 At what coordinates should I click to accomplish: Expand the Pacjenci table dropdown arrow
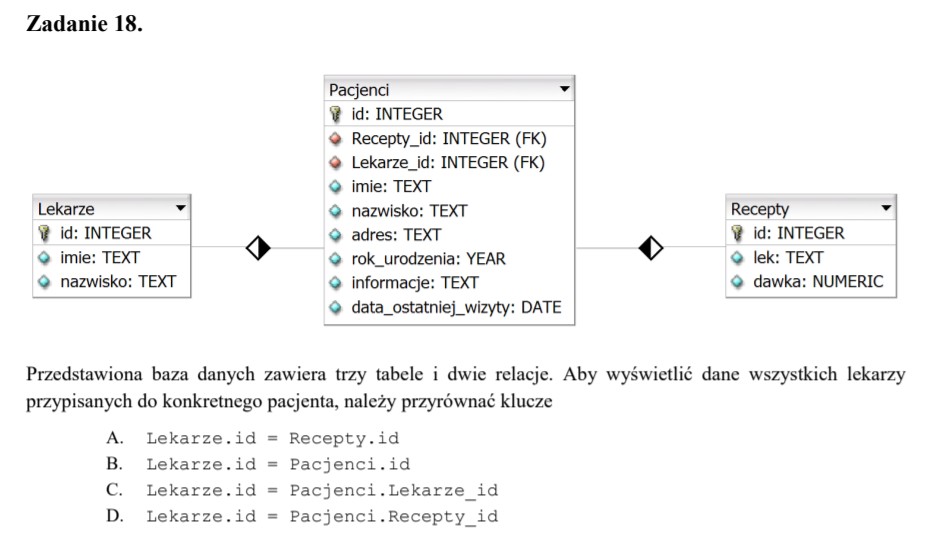pyautogui.click(x=565, y=90)
